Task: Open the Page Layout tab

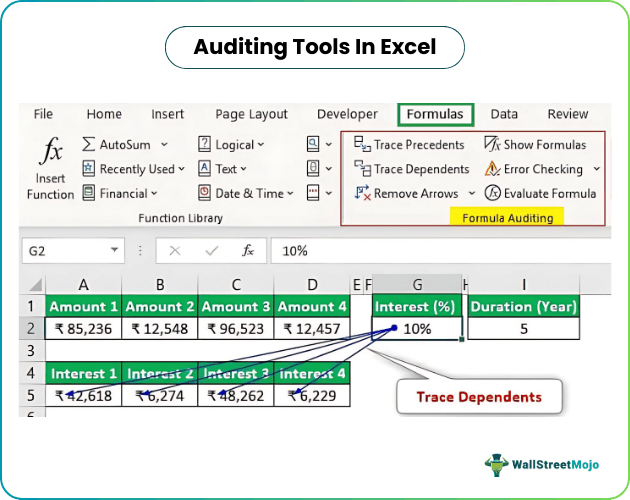Action: tap(252, 115)
